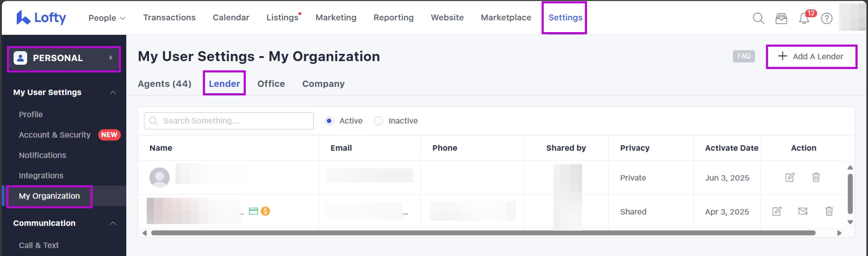This screenshot has width=868, height=256.
Task: Click the horizontal scrollbar under the table
Action: tap(482, 233)
